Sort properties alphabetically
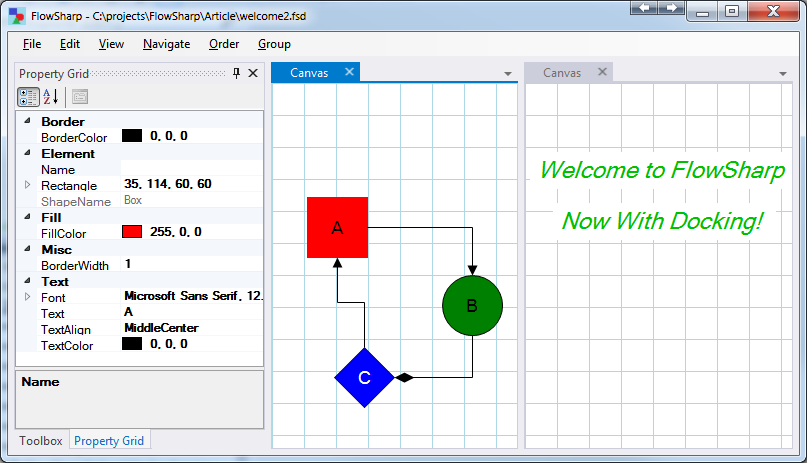Viewport: 807px width, 463px height. [51, 97]
